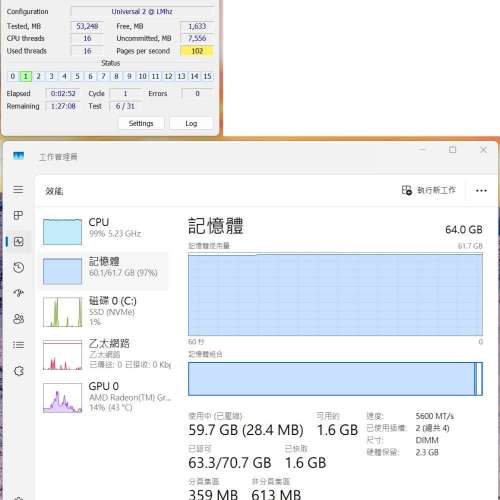Image resolution: width=500 pixels, height=500 pixels.
Task: Open the Processes page icon in sidebar
Action: (x=18, y=215)
